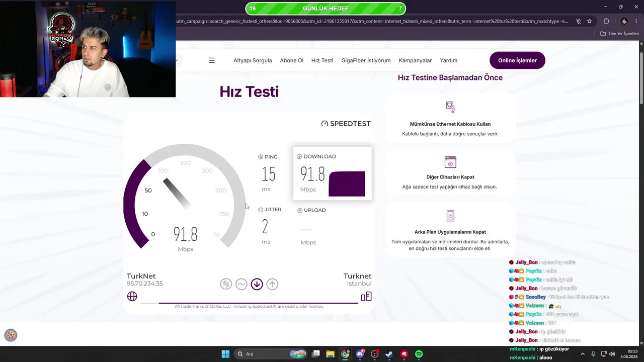Screen dimensions: 644x362
Task: Open the volume tray icon
Action: coord(612,354)
